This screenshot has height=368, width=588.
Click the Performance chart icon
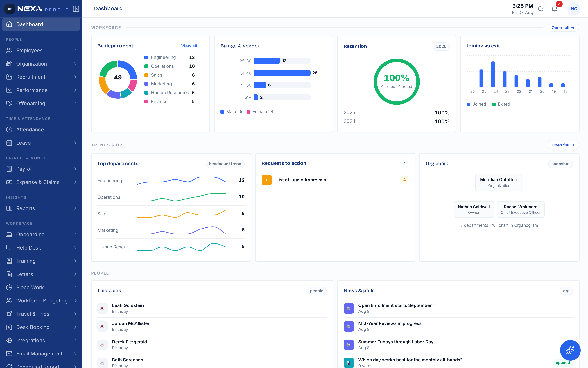(x=9, y=90)
